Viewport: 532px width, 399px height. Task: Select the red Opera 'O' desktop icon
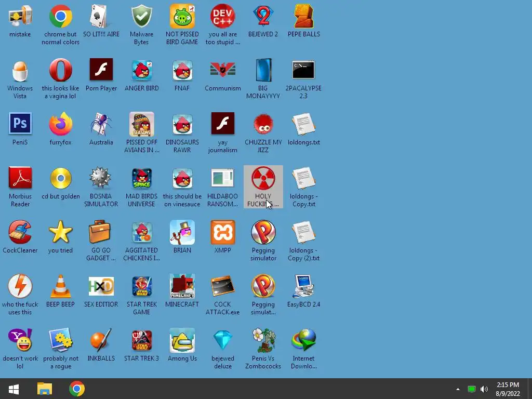coord(60,70)
